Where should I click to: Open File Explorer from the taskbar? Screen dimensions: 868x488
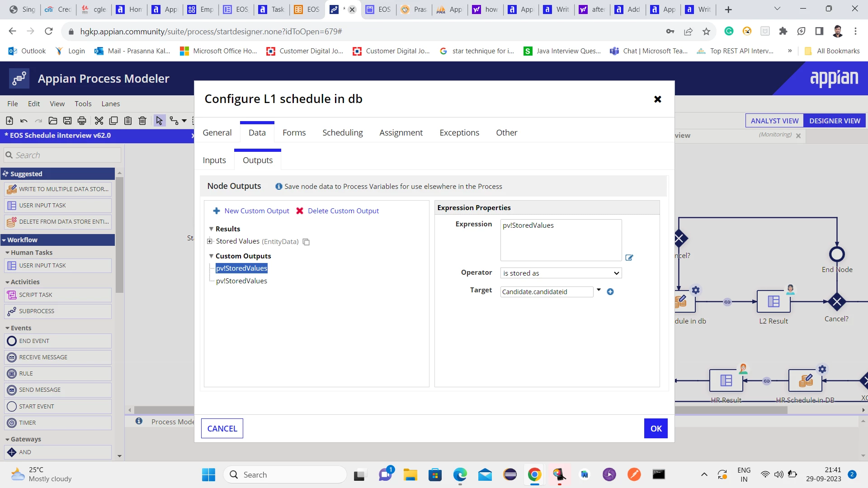coord(410,474)
